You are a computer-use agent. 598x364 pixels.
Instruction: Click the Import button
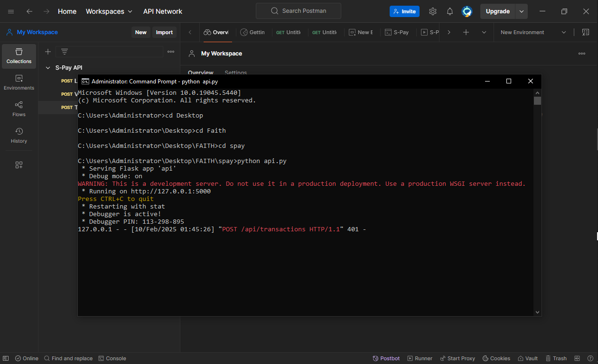tap(164, 32)
